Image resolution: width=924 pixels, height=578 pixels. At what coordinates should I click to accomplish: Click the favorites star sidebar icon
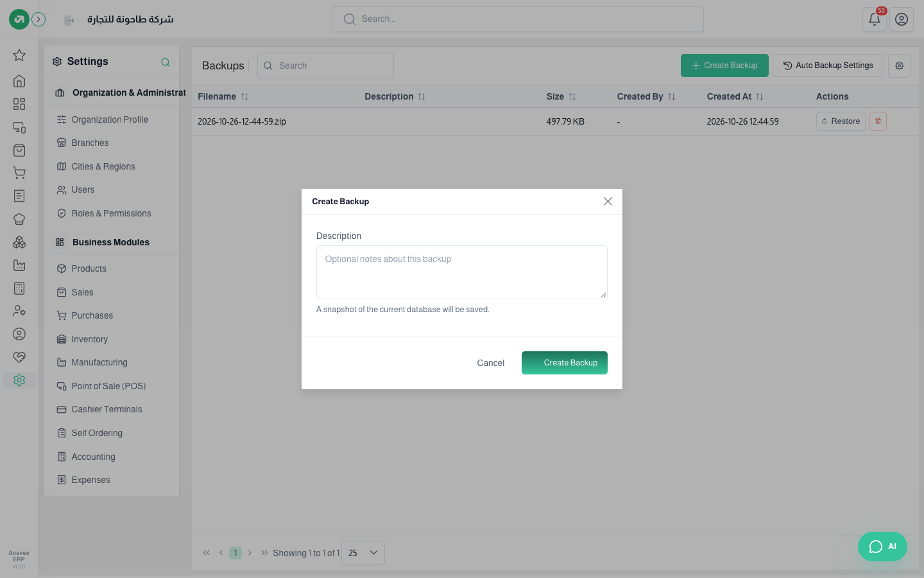pos(19,55)
